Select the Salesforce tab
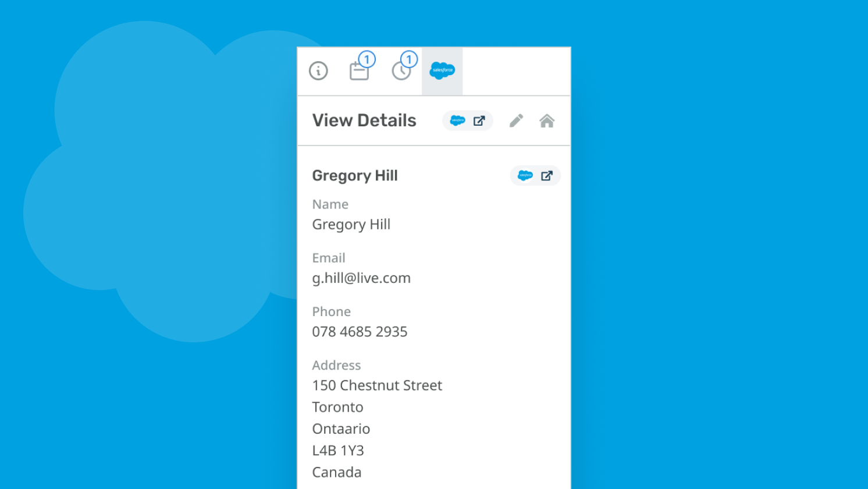 (442, 70)
